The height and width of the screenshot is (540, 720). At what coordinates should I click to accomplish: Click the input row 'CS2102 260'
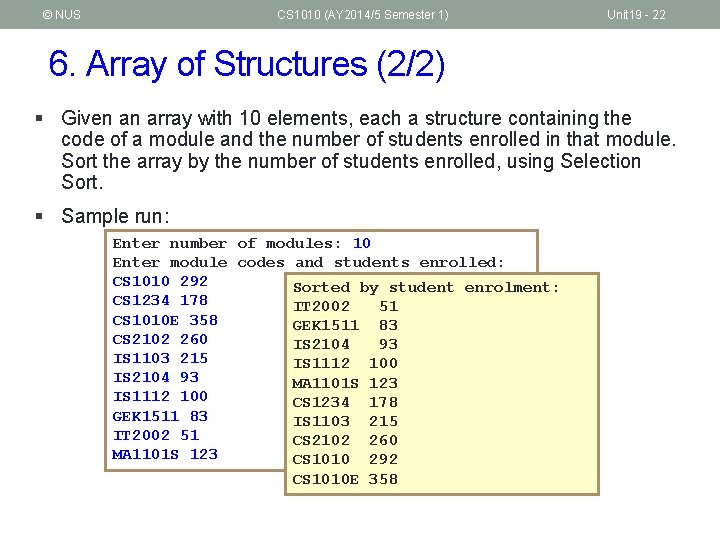160,339
